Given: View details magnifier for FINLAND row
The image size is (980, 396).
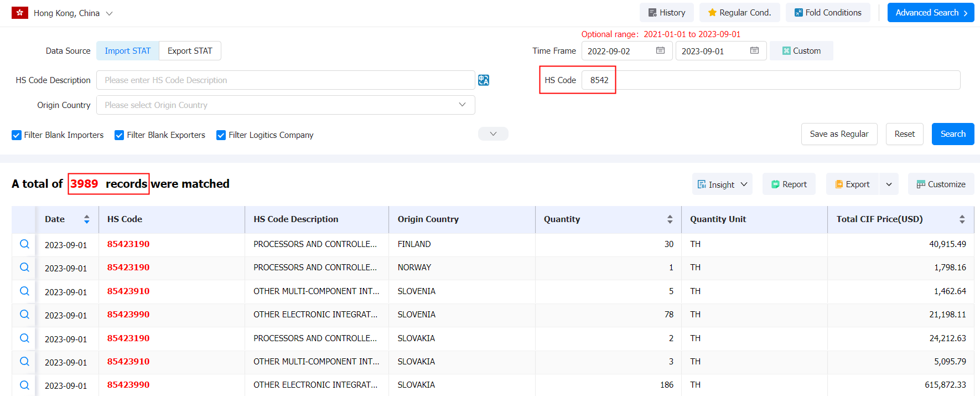Looking at the screenshot, I should click(24, 244).
